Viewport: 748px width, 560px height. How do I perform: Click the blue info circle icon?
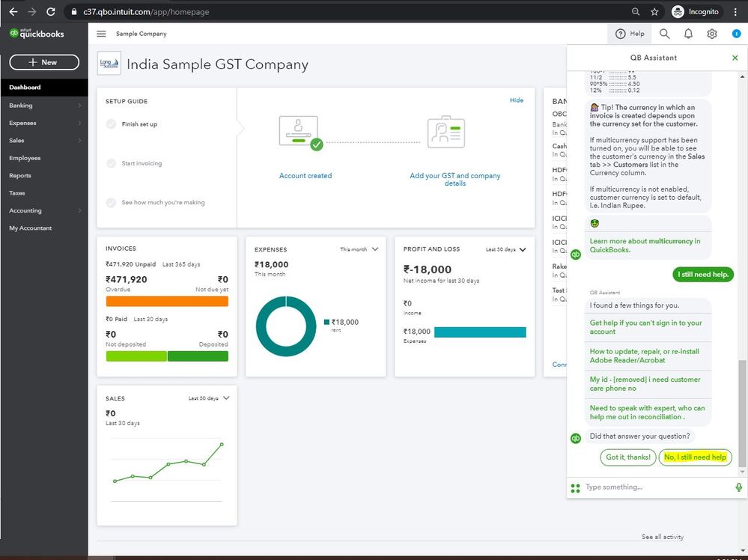coord(736,34)
